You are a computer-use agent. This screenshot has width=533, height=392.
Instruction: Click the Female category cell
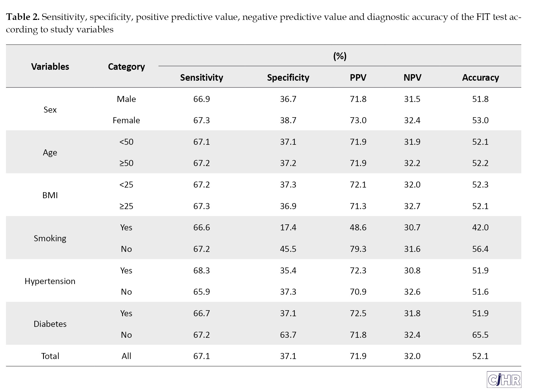click(x=126, y=120)
